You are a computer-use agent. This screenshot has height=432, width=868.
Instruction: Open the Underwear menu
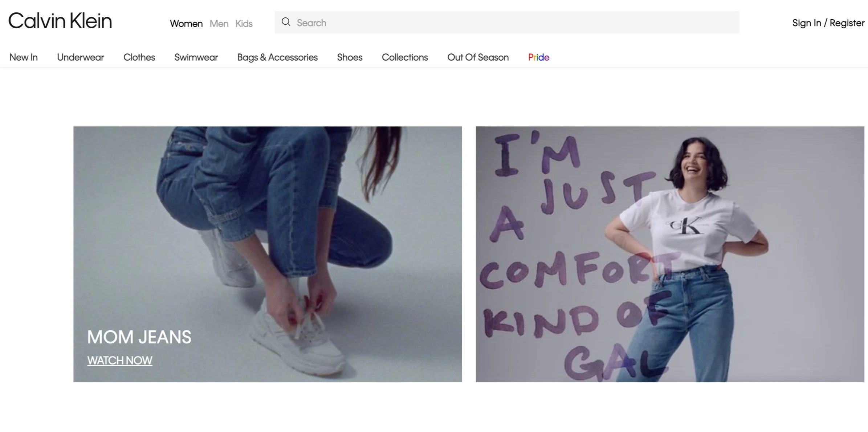click(80, 57)
